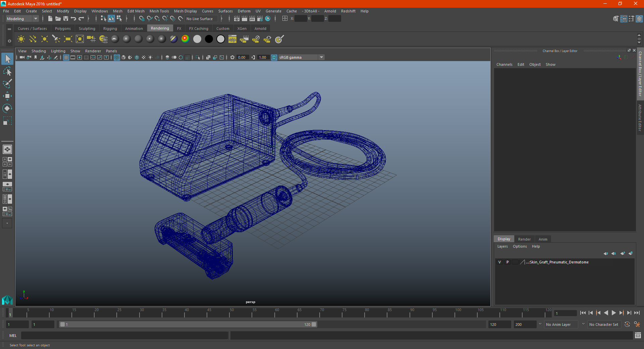Click the Ramp shader shelf icon

pyautogui.click(x=185, y=39)
